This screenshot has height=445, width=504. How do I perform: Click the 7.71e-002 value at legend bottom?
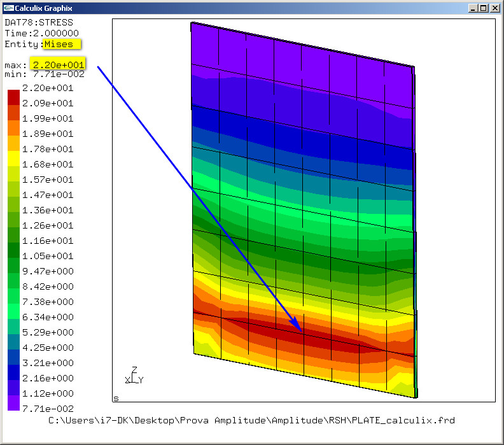click(x=48, y=409)
